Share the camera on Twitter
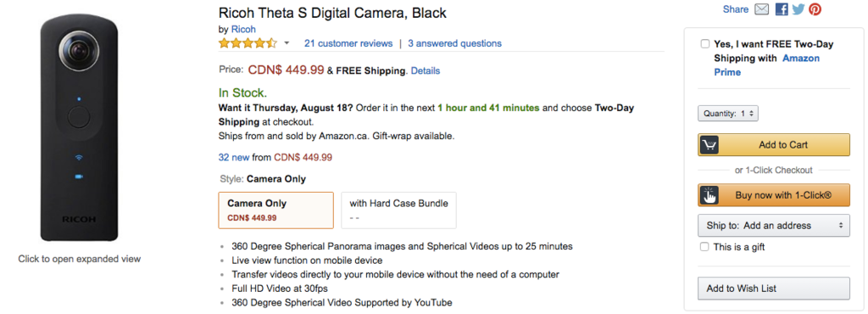 point(798,9)
